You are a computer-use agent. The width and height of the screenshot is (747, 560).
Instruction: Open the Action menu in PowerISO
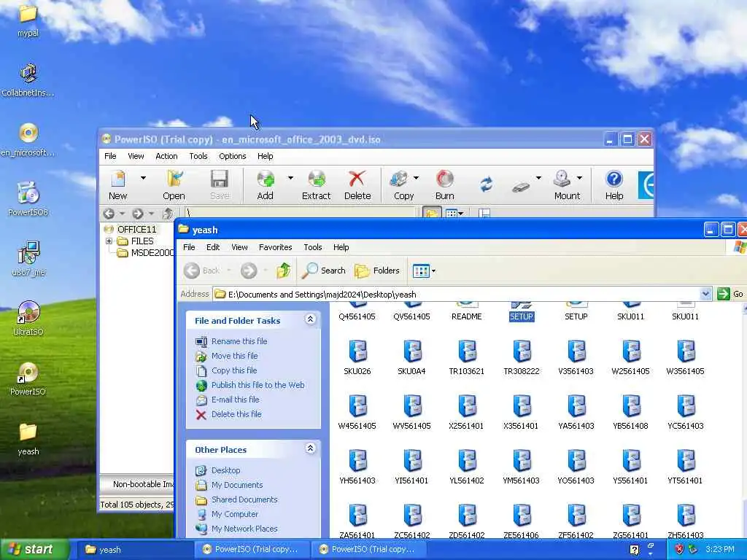coord(166,156)
